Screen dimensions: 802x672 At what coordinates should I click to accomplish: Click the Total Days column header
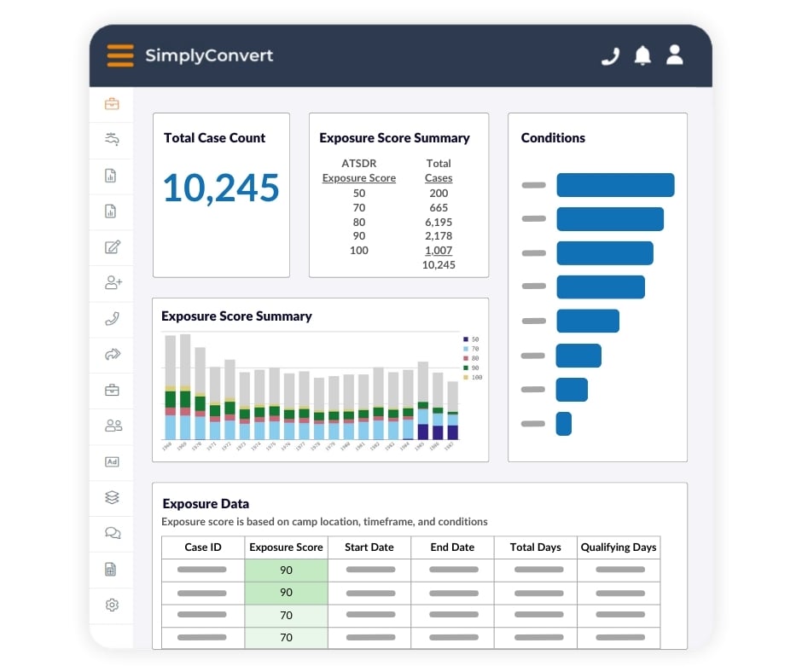tap(536, 547)
